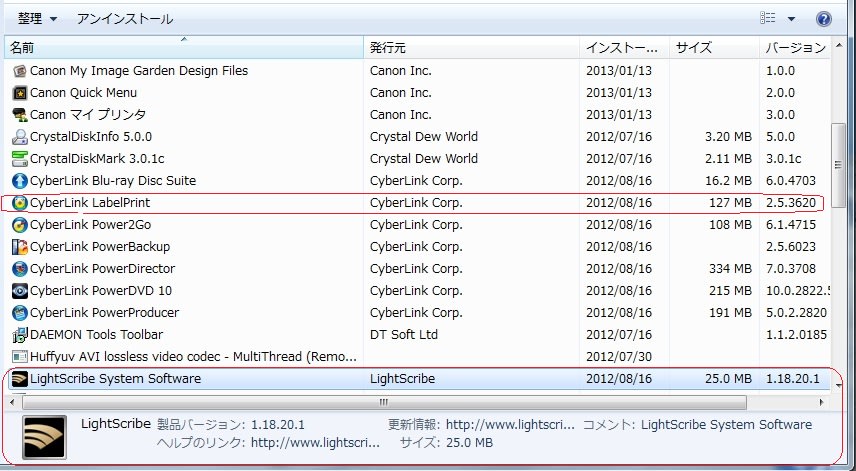Click the CyberLink PowerProducer icon
This screenshot has width=856, height=471.
[x=20, y=313]
